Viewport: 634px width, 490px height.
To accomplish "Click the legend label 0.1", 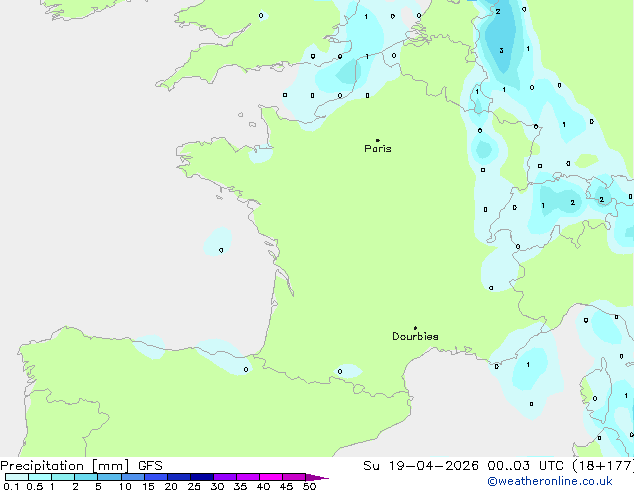I will click(11, 486).
